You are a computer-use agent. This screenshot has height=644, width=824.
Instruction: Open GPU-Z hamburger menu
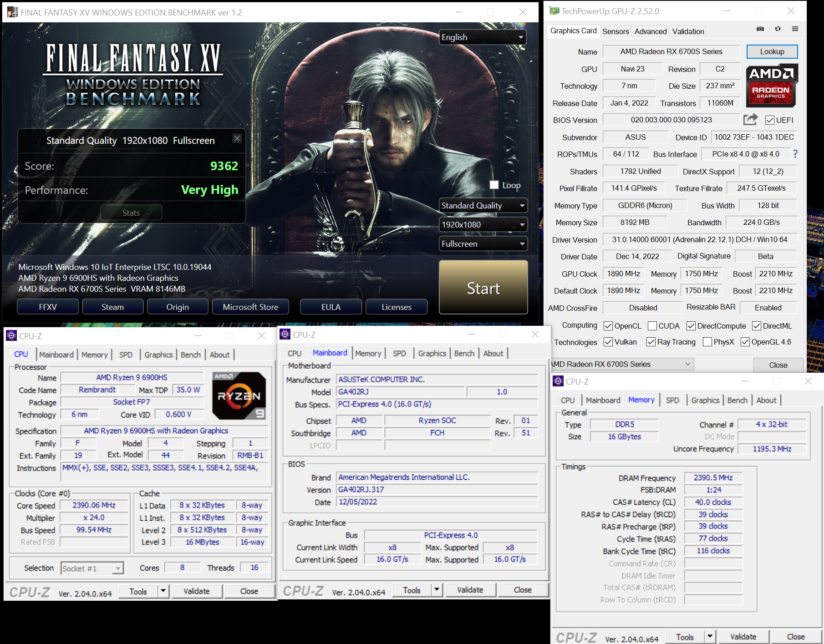[x=795, y=29]
